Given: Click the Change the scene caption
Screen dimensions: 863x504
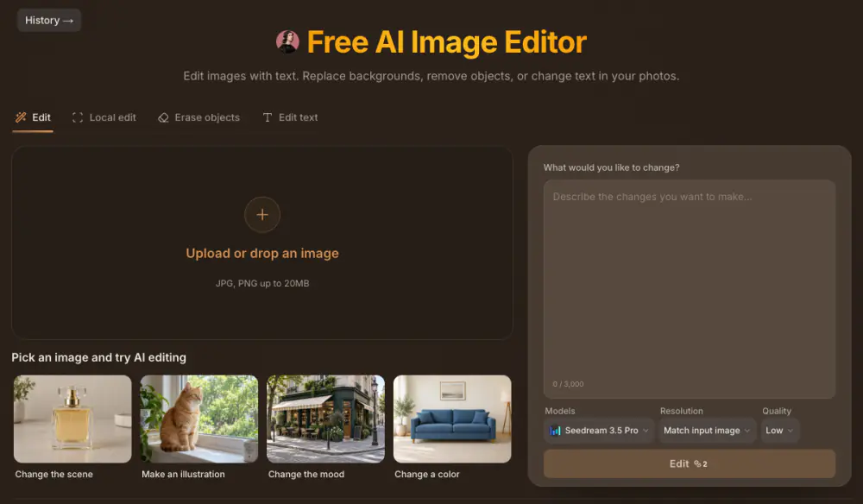Looking at the screenshot, I should click(x=54, y=475).
